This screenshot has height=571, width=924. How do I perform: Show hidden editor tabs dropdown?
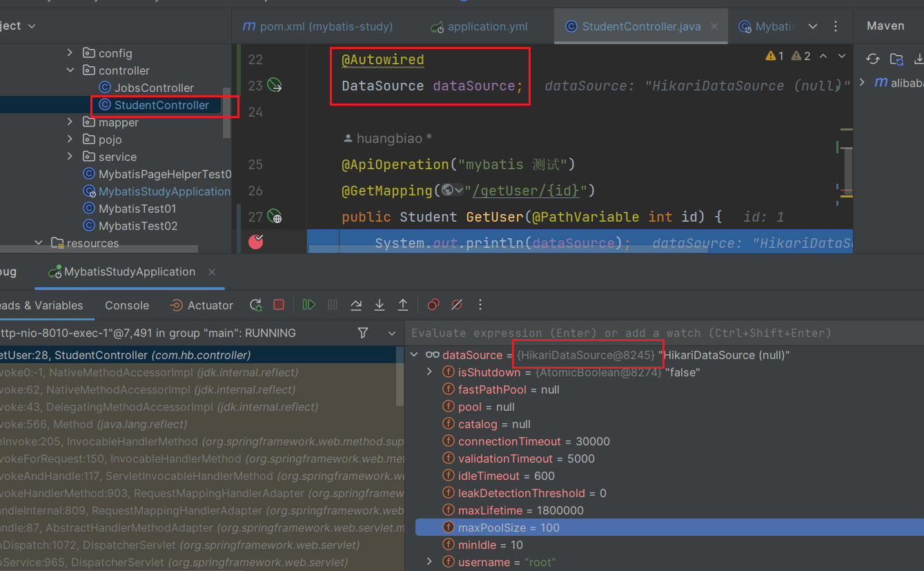tap(812, 26)
